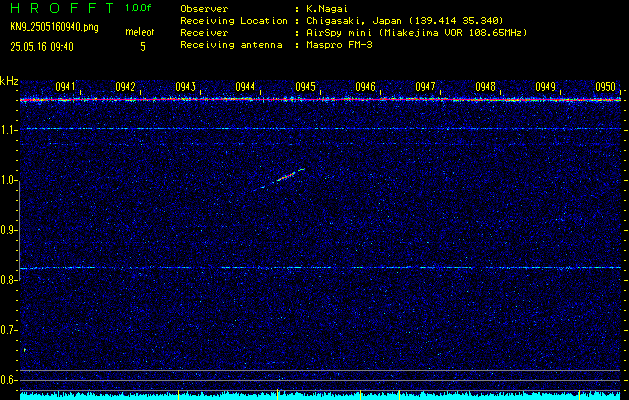Screen dimensions: 629x400
Task: Click the 0.9 frequency axis label
Action: point(8,230)
